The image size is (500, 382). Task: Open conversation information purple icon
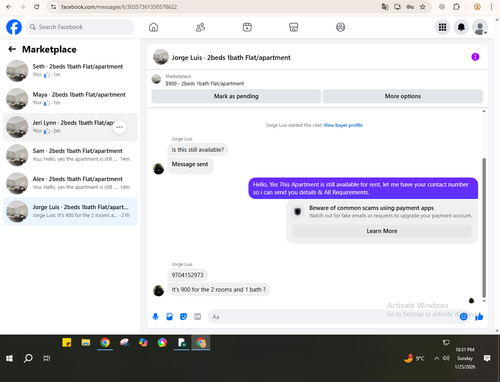pyautogui.click(x=475, y=57)
